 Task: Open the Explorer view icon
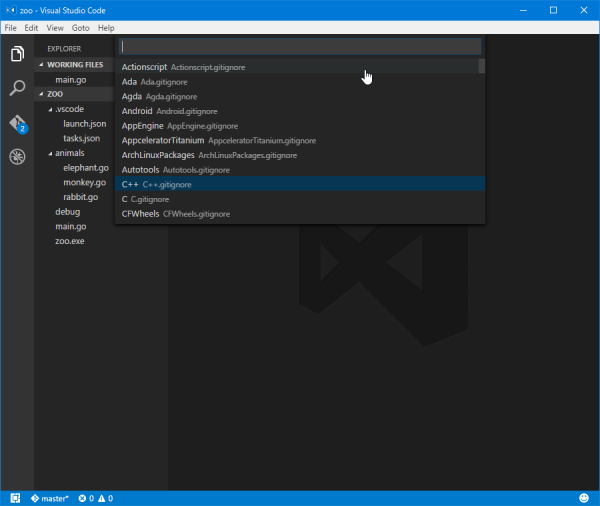click(17, 54)
